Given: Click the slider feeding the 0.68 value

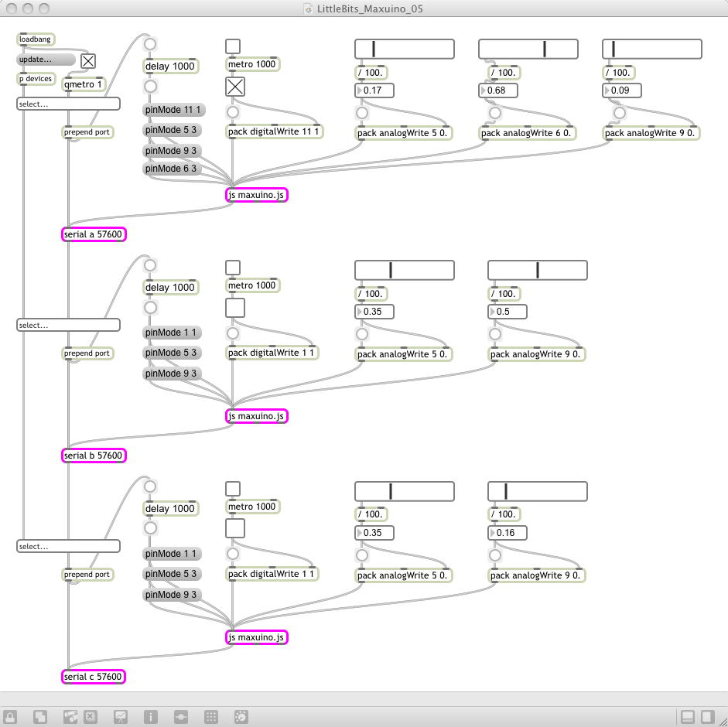Looking at the screenshot, I should point(528,49).
